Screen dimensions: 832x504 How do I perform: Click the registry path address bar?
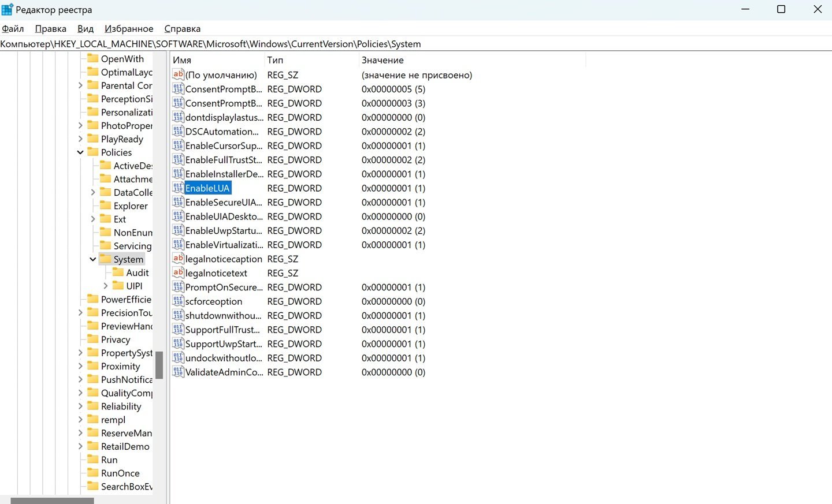(x=416, y=44)
